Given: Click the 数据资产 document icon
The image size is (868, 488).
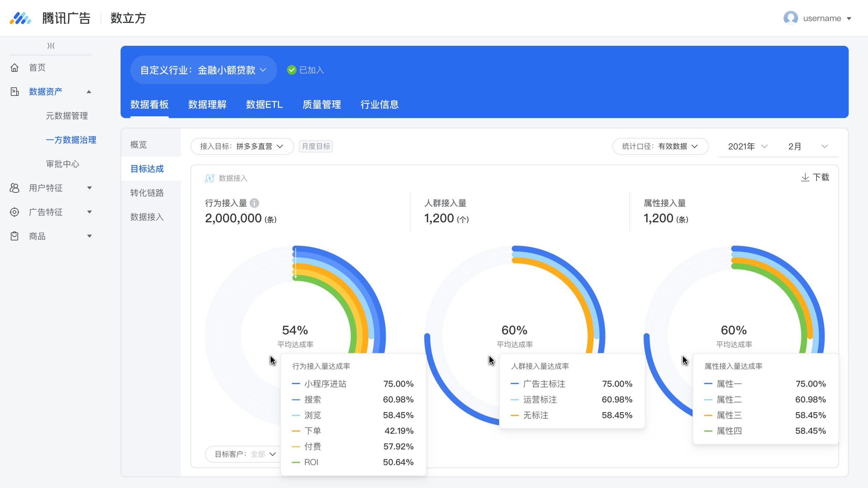Looking at the screenshot, I should point(15,91).
